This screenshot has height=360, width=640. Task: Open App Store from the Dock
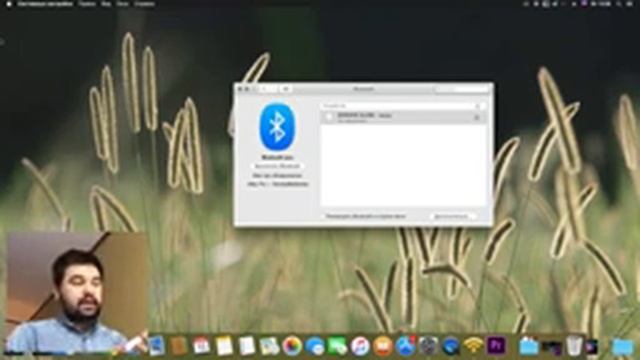405,346
